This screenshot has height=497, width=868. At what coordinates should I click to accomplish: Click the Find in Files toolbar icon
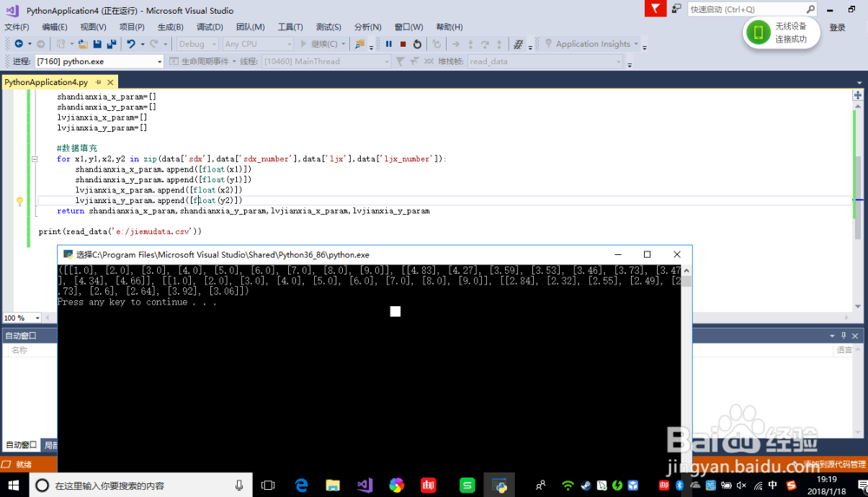coord(360,43)
